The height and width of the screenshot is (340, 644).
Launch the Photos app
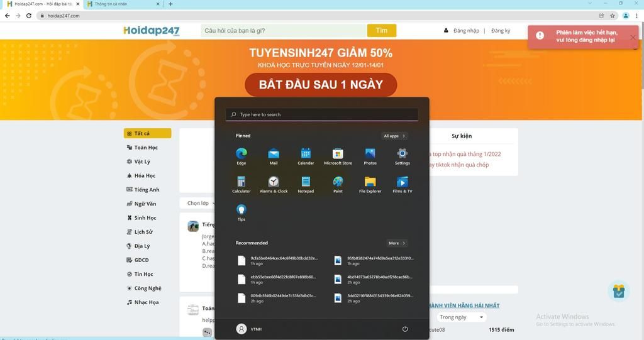coord(370,156)
